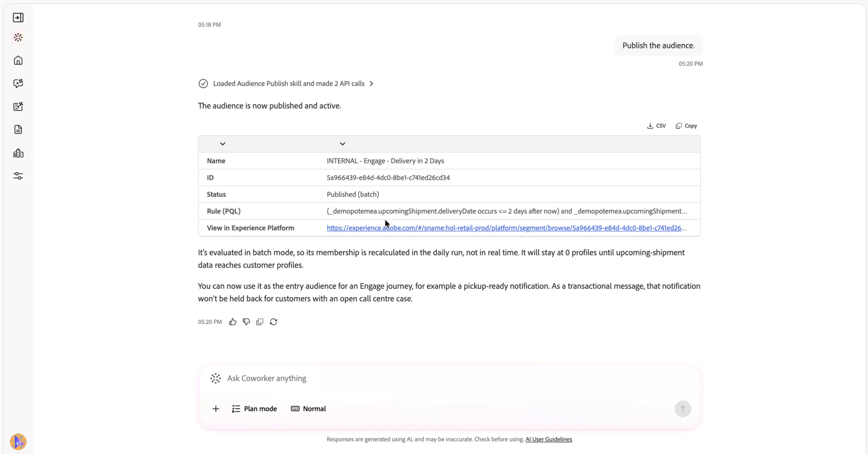
Task: Click the check circle icon beside Loaded Audience
Action: tap(203, 84)
